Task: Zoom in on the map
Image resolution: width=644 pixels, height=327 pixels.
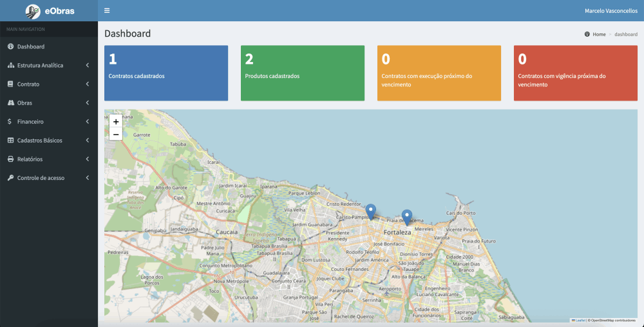Action: pos(116,121)
